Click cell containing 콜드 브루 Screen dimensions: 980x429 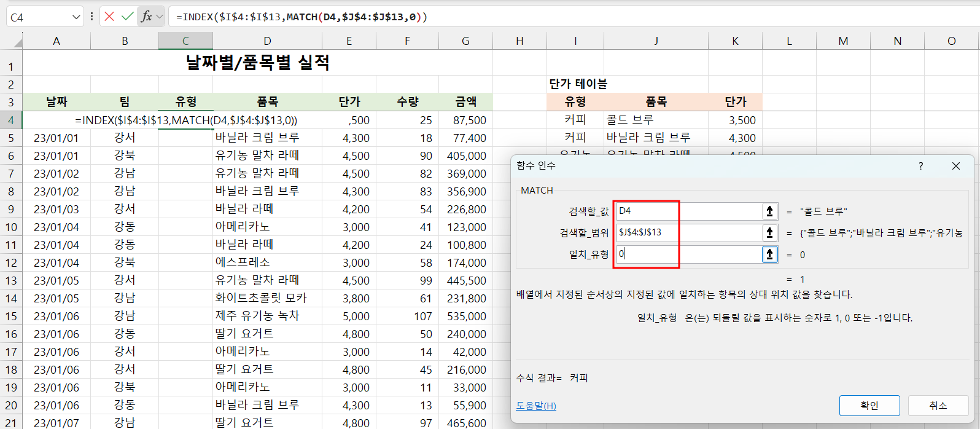pos(656,120)
